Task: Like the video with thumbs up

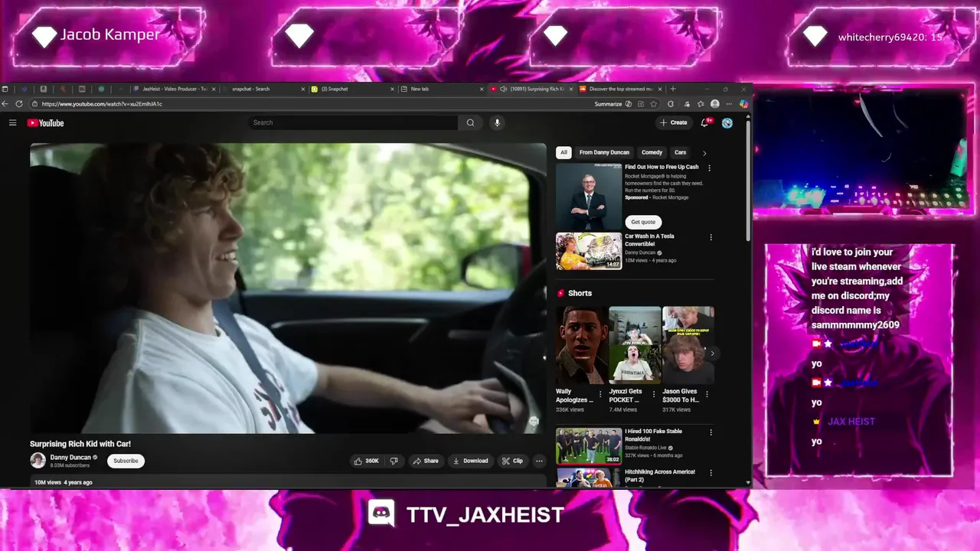Action: (367, 461)
